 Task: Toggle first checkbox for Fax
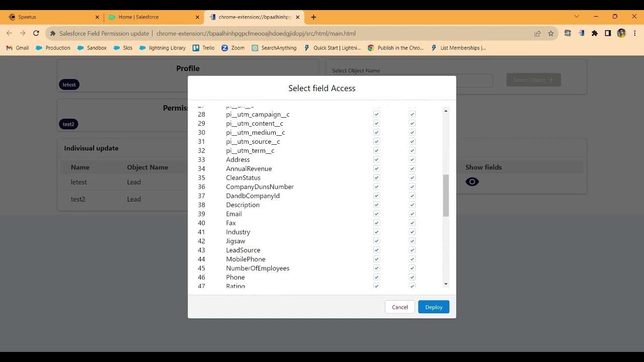coord(376,223)
